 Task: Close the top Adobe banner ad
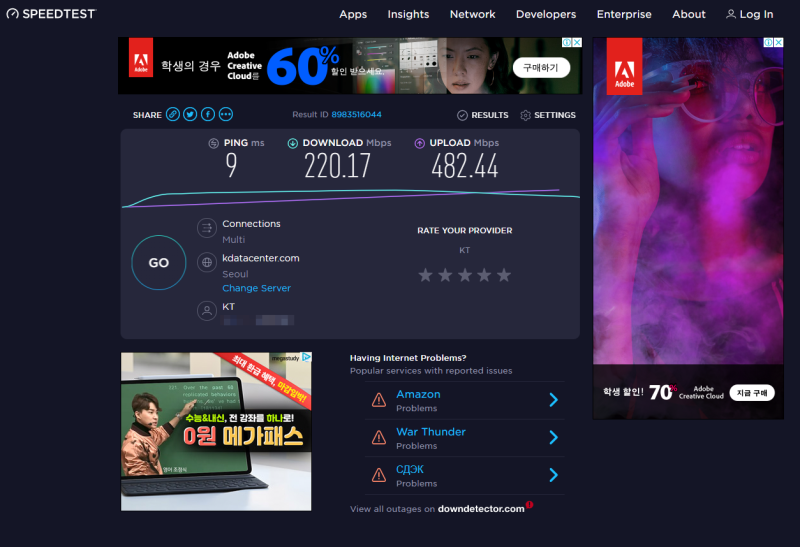(x=577, y=42)
